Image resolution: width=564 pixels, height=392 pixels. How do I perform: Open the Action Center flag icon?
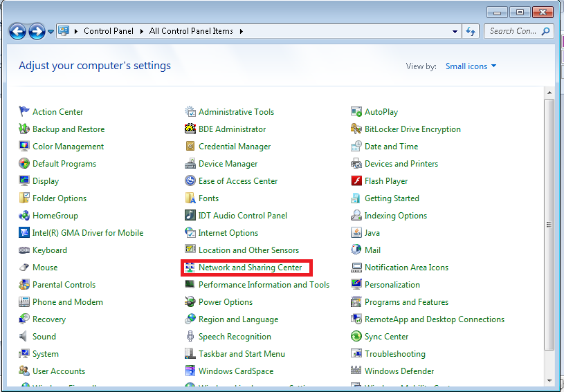pyautogui.click(x=24, y=111)
